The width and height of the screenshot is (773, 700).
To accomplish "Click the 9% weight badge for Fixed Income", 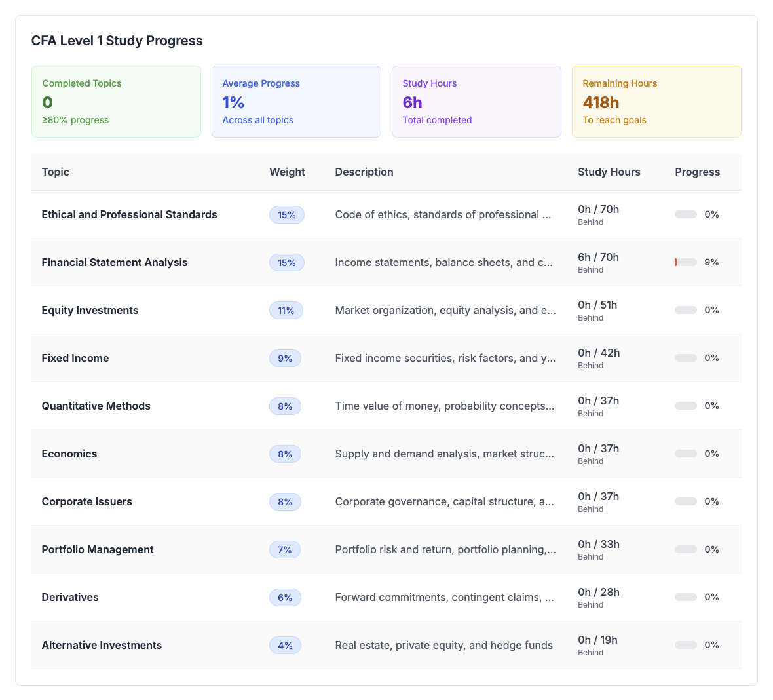I will coord(285,359).
